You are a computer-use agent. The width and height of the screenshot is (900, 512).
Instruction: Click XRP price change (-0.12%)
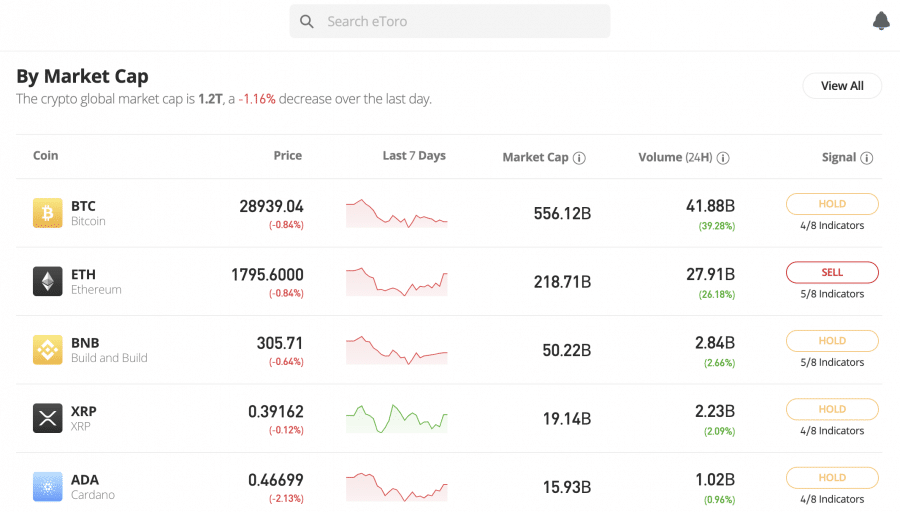point(286,430)
